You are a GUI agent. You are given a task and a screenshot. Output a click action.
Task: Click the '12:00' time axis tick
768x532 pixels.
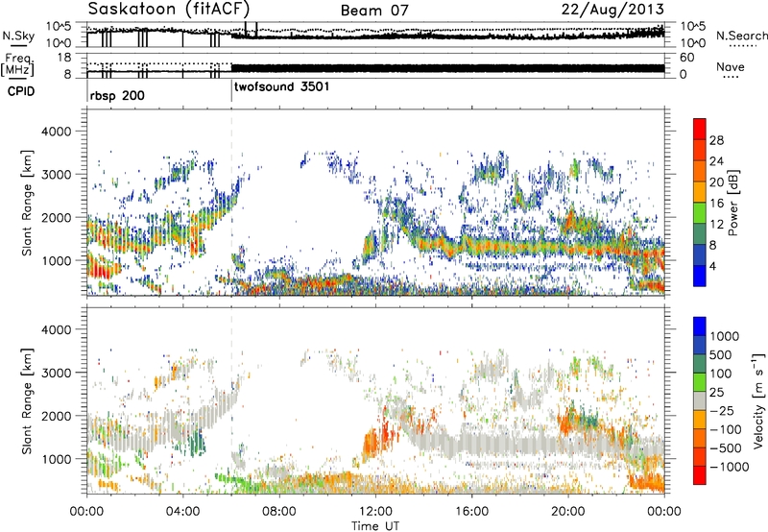[375, 512]
